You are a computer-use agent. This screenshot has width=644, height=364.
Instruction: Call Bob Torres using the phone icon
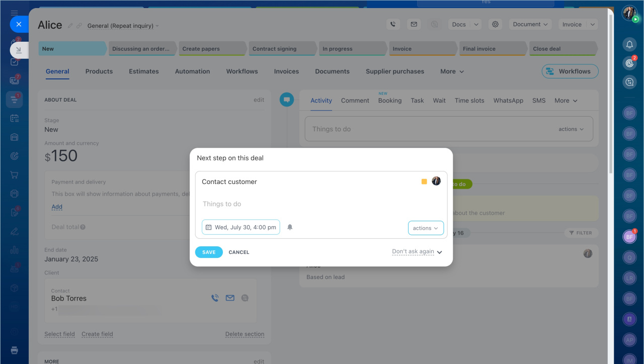click(x=215, y=298)
